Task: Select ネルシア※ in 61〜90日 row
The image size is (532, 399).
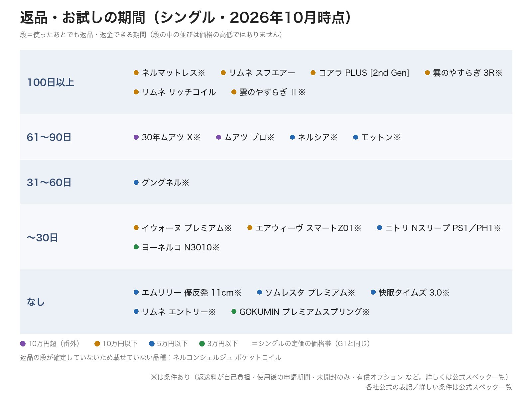Action: tap(314, 137)
